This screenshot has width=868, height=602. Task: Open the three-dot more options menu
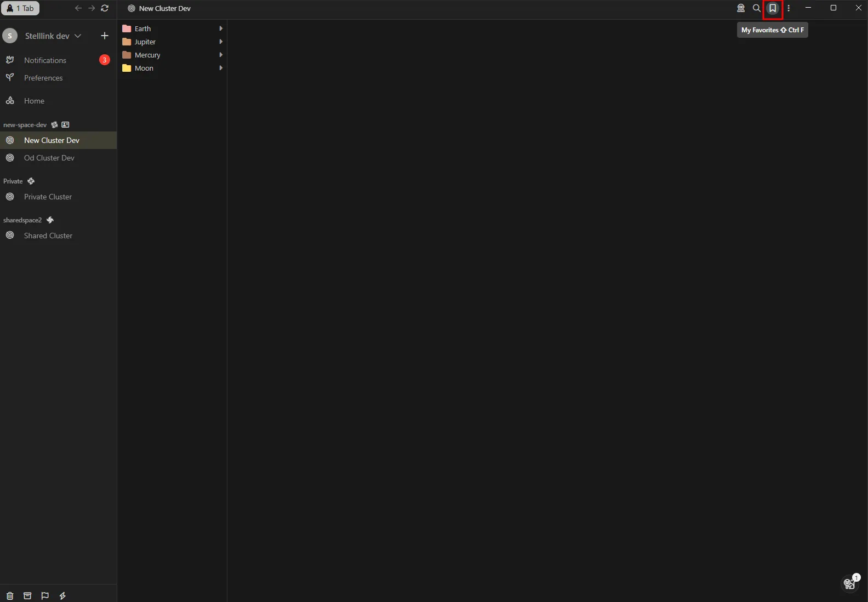[789, 8]
